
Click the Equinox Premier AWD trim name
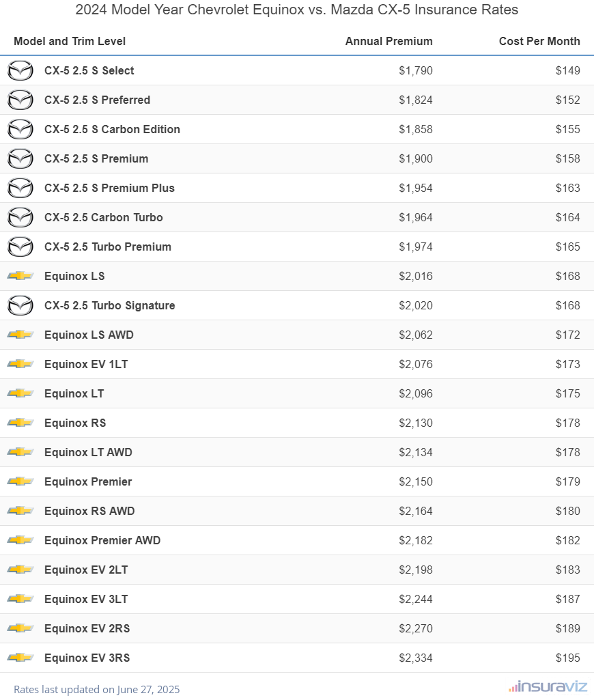(x=102, y=540)
